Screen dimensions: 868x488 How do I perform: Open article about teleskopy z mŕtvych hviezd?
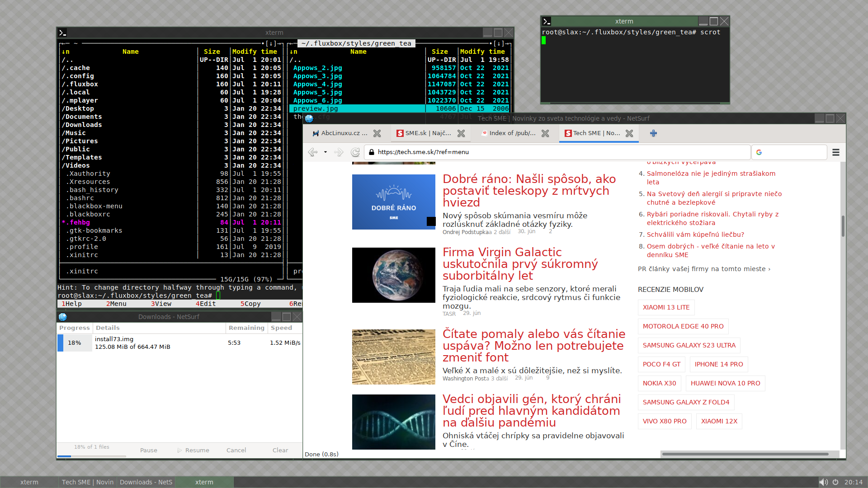pos(529,191)
